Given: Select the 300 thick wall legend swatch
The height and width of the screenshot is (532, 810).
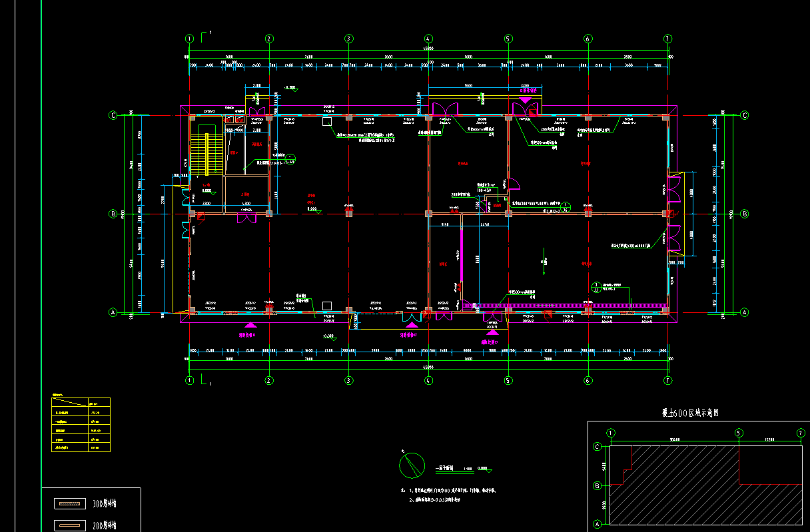Looking at the screenshot, I should click(70, 504).
